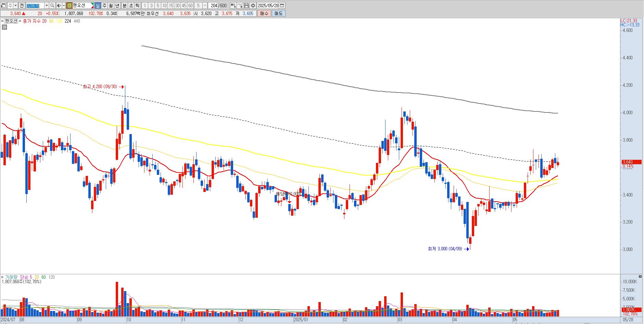Select the 60 interval button

pyautogui.click(x=190, y=5)
